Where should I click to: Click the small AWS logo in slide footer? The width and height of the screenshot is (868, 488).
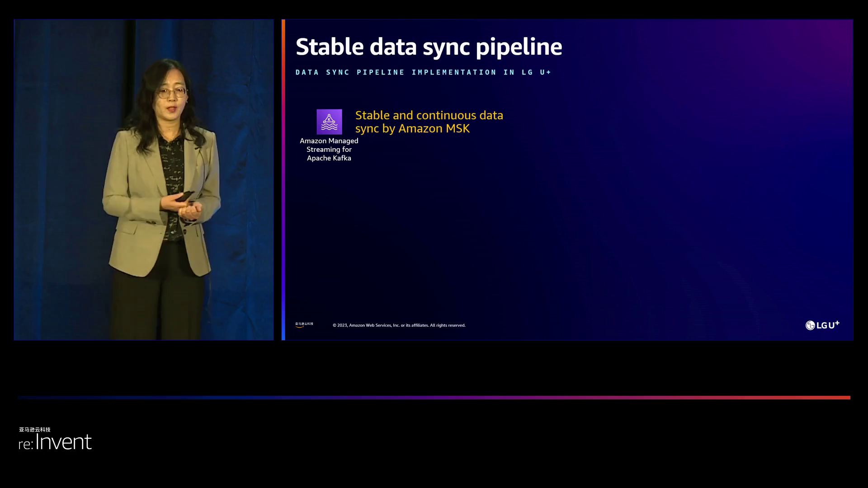(304, 324)
